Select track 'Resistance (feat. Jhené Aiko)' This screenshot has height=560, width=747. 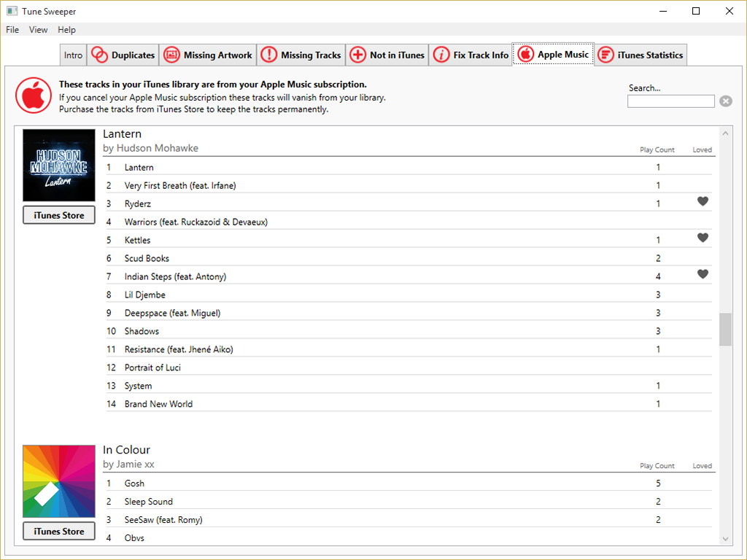point(409,349)
